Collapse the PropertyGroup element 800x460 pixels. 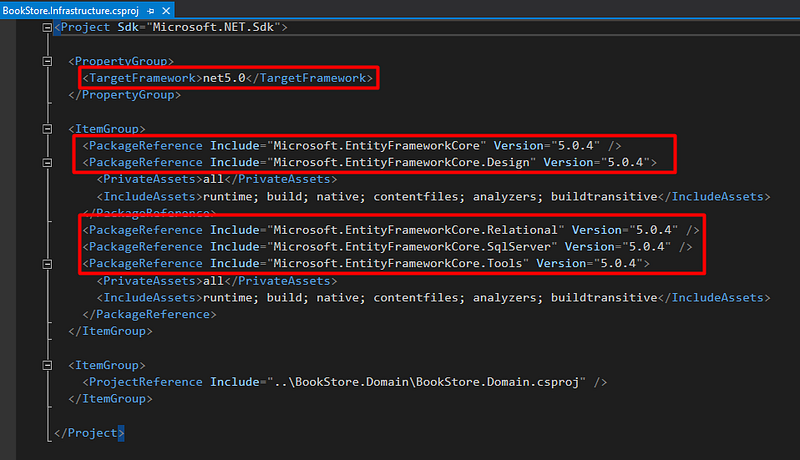click(47, 62)
